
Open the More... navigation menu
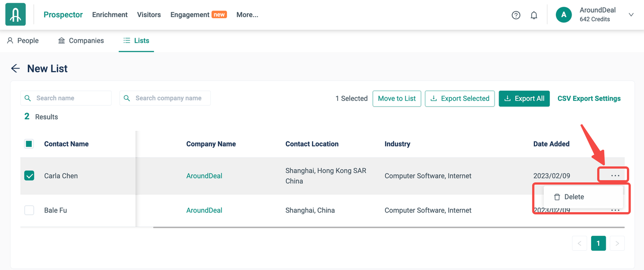[x=247, y=15]
